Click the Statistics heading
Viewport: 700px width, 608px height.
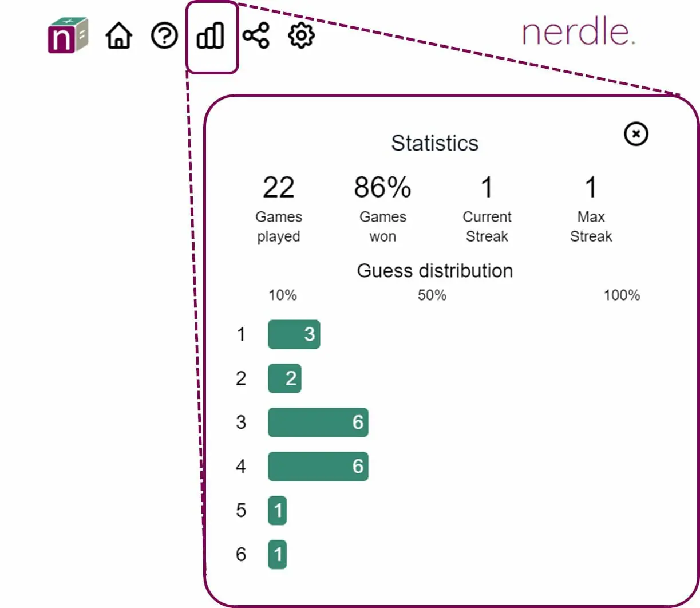[x=434, y=143]
